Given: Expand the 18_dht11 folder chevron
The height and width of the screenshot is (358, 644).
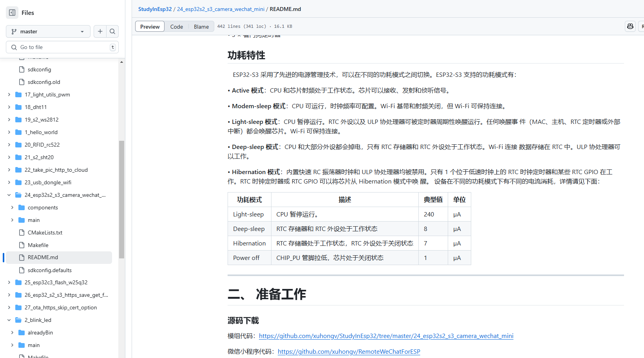Looking at the screenshot, I should click(x=9, y=107).
